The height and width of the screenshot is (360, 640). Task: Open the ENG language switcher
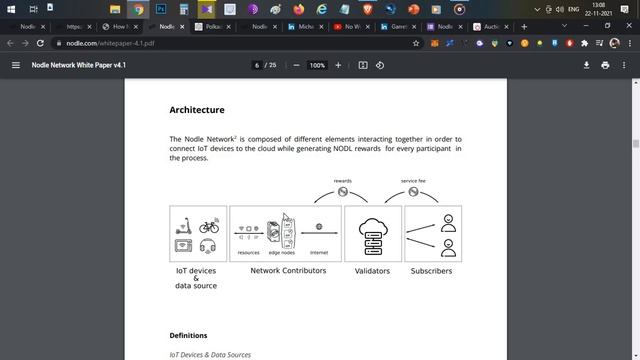tap(573, 9)
